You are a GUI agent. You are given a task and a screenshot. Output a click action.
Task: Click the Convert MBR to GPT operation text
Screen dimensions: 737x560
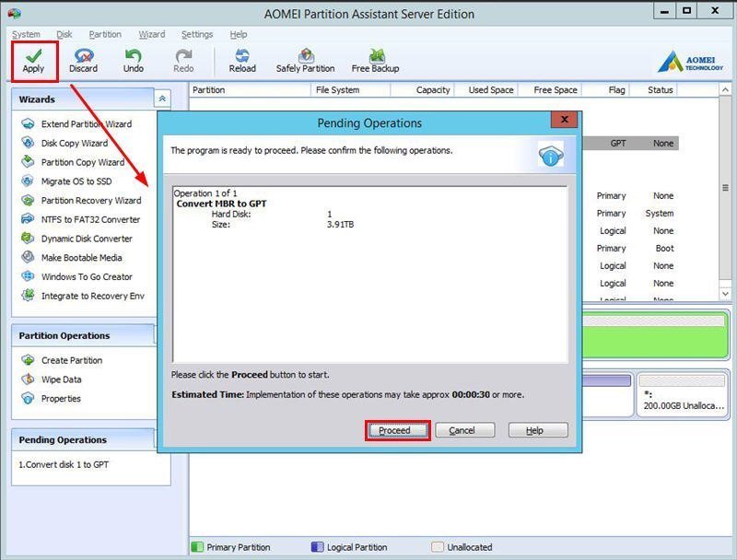(221, 204)
